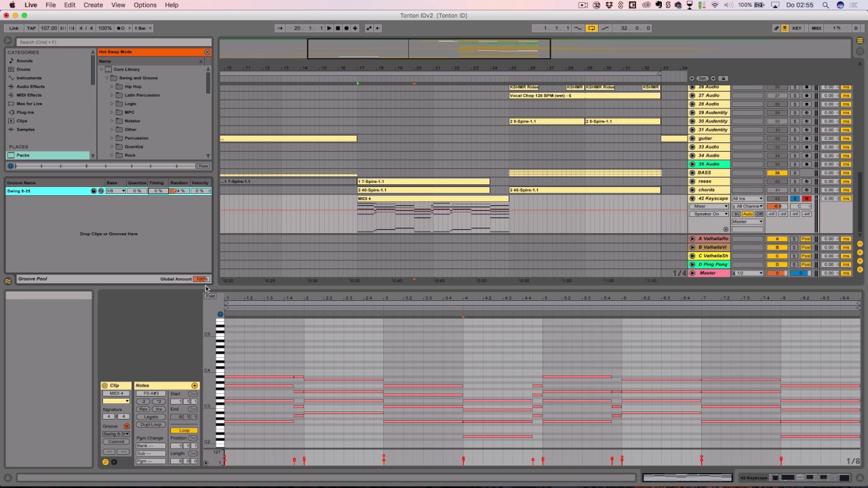Open the clip Groove Swing 8-35 dropdown
Screen dimensions: 868x488
click(x=116, y=434)
